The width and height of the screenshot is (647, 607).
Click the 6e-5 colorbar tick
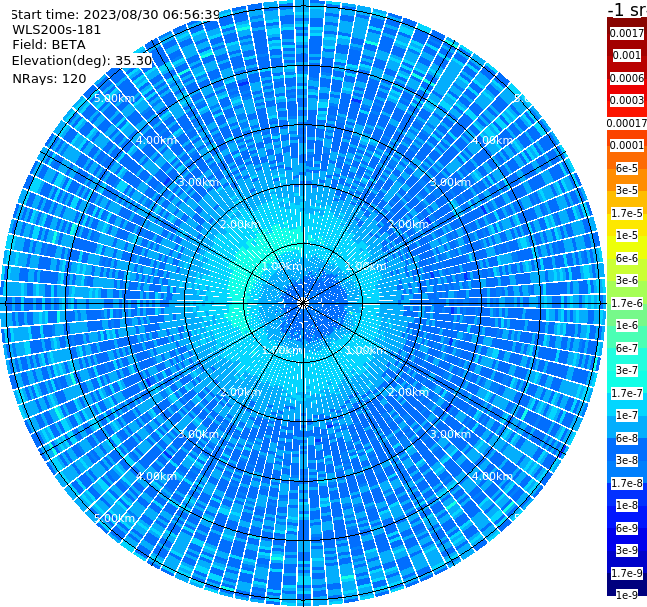tap(627, 168)
